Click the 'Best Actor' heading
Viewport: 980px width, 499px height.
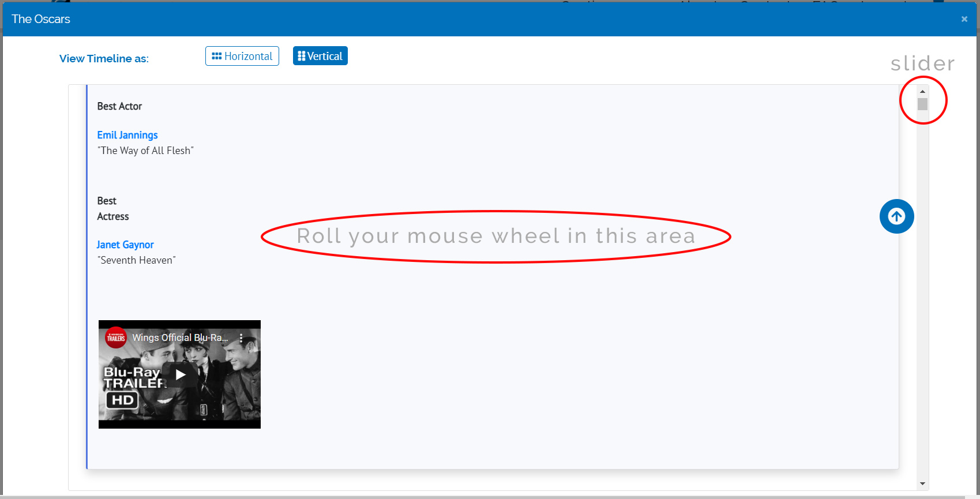click(119, 106)
